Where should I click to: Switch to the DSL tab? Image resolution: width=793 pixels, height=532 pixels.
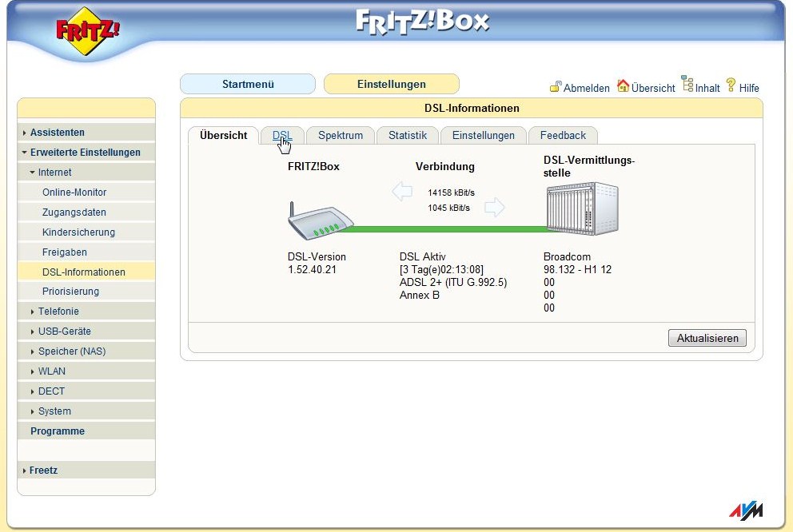pos(282,136)
